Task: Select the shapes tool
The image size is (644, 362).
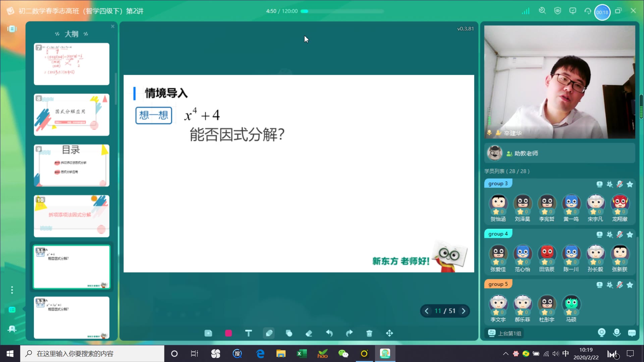Action: [x=289, y=333]
